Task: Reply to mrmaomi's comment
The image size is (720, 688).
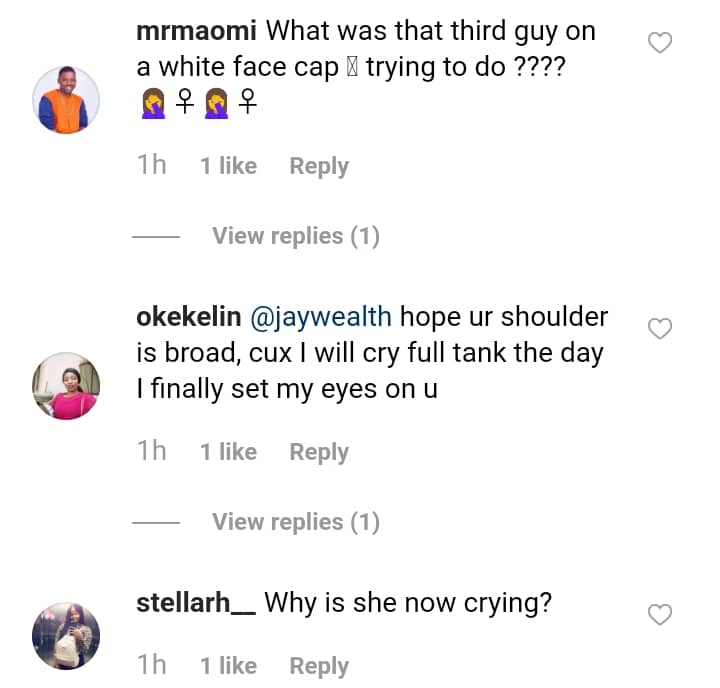Action: coord(319,166)
